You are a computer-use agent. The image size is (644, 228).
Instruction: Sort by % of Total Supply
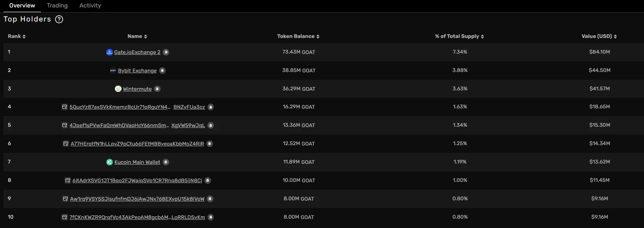[459, 36]
